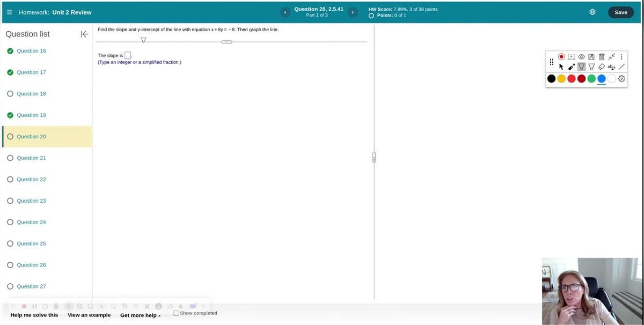Choose the green color swatch
Viewport: 644px width, 325px height.
point(591,79)
